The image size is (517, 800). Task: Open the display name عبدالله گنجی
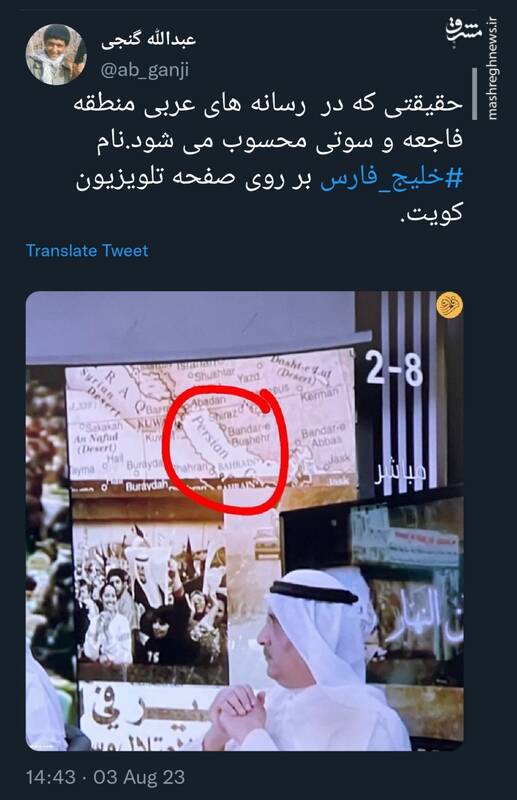(149, 40)
